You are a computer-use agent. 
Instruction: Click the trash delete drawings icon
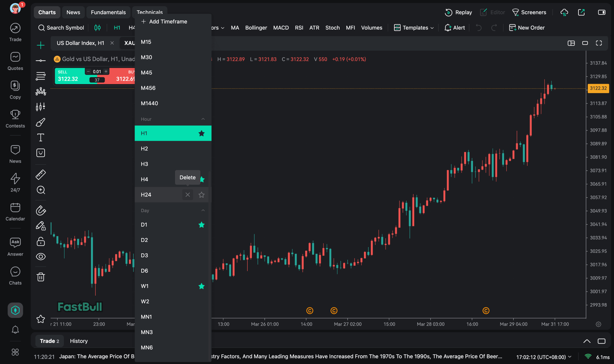pyautogui.click(x=41, y=277)
